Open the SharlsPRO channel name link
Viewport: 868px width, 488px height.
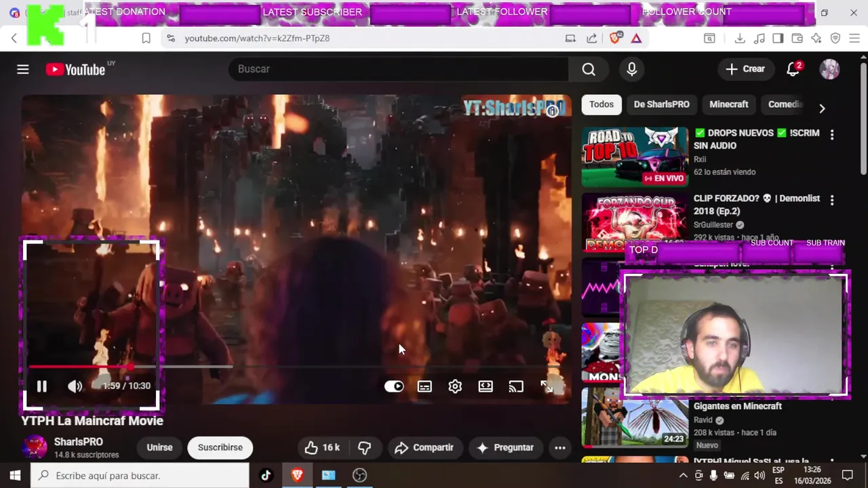[79, 442]
